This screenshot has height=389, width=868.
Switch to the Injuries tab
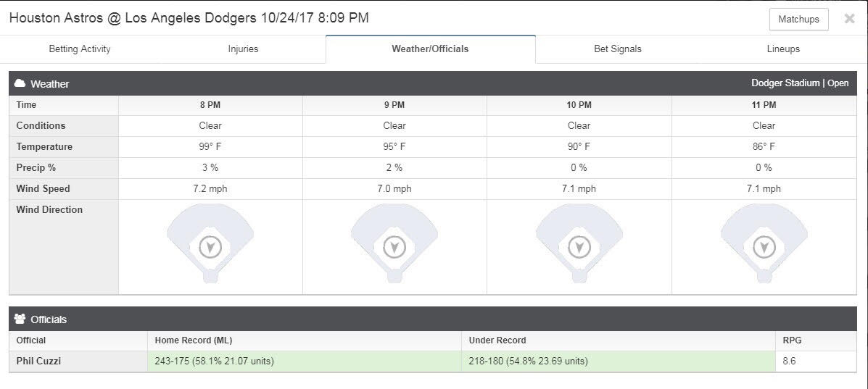[243, 49]
